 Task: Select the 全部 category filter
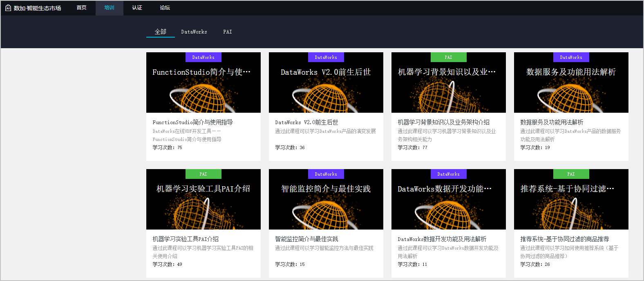pos(161,31)
